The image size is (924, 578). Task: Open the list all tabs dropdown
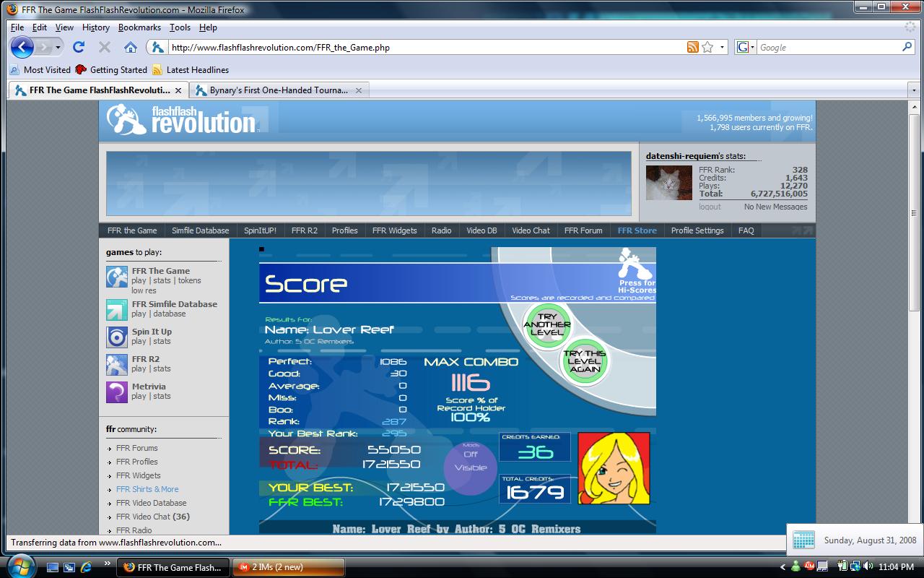pyautogui.click(x=913, y=90)
